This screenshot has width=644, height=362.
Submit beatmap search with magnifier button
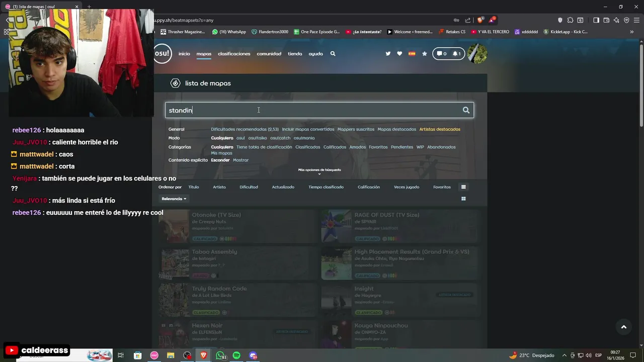[x=466, y=110]
